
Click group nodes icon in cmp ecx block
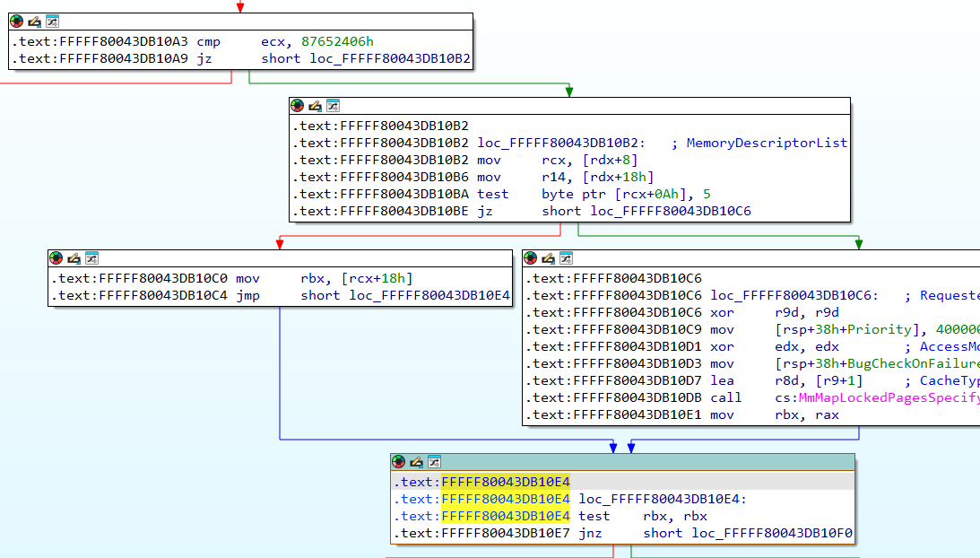[x=53, y=22]
